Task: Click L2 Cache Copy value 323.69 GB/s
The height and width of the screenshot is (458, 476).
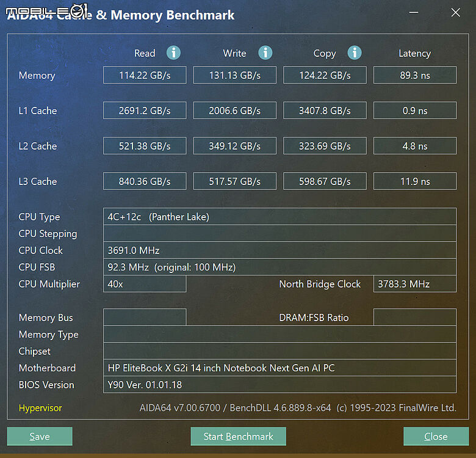Action: (325, 146)
